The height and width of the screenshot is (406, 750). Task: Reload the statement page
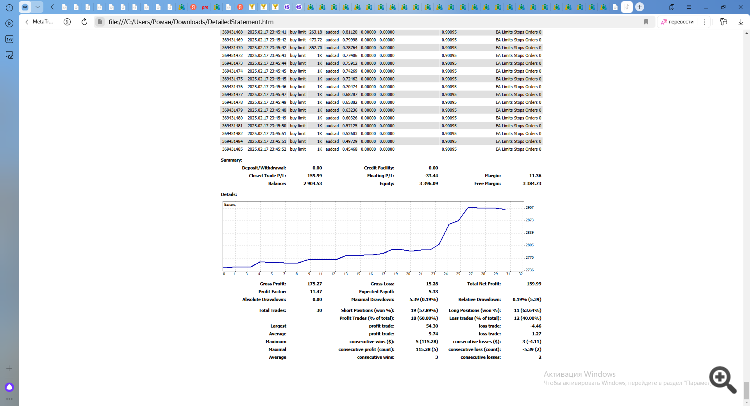(84, 22)
